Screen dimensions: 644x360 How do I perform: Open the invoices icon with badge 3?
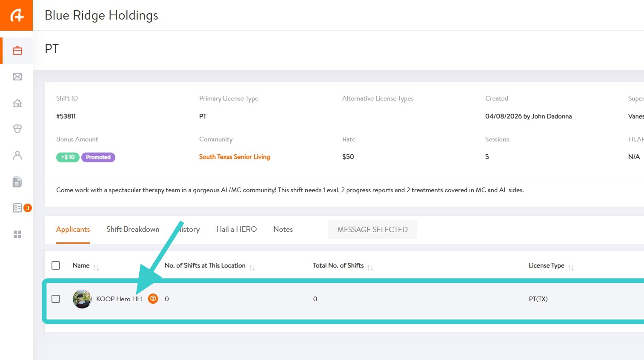pyautogui.click(x=17, y=208)
